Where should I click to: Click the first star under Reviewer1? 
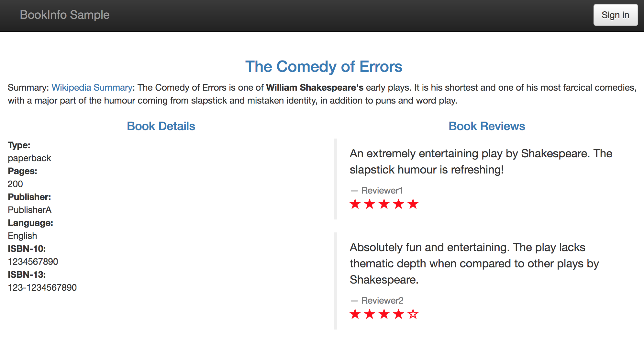(x=355, y=204)
